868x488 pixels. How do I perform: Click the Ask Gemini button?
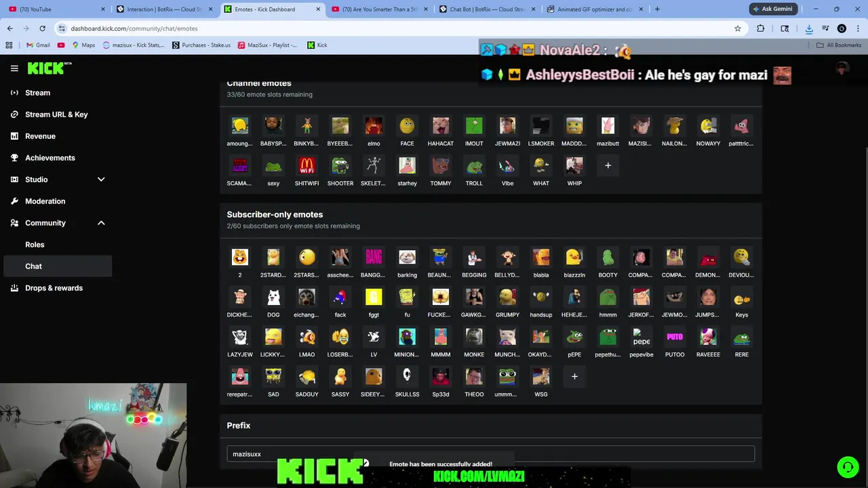[x=773, y=9]
